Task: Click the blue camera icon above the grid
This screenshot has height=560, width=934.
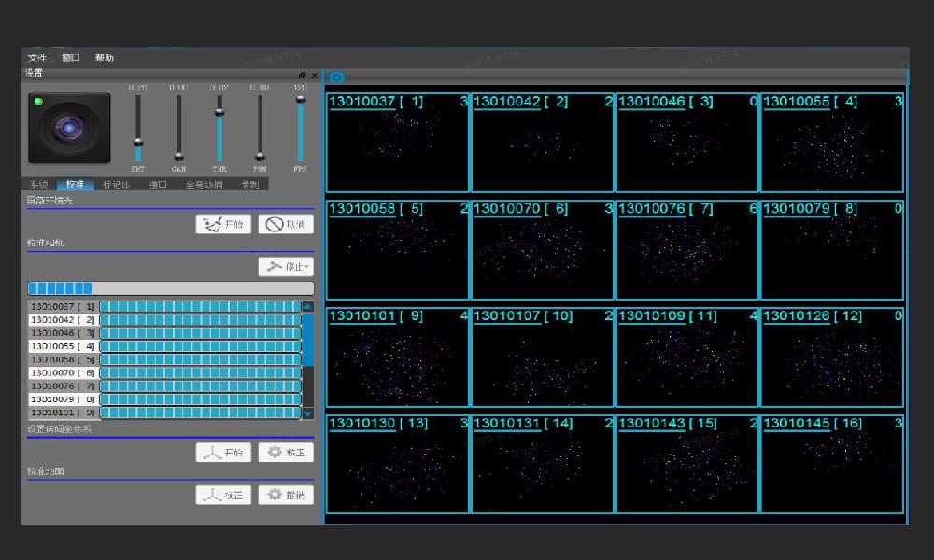Action: [337, 77]
